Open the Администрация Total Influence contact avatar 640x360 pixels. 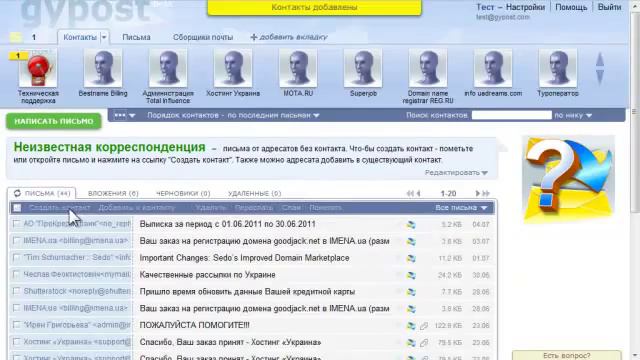point(168,69)
